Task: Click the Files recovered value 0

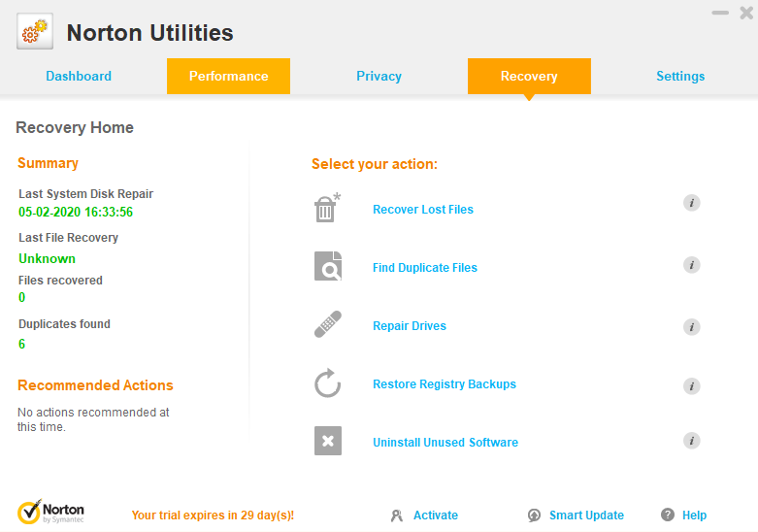Action: click(21, 297)
